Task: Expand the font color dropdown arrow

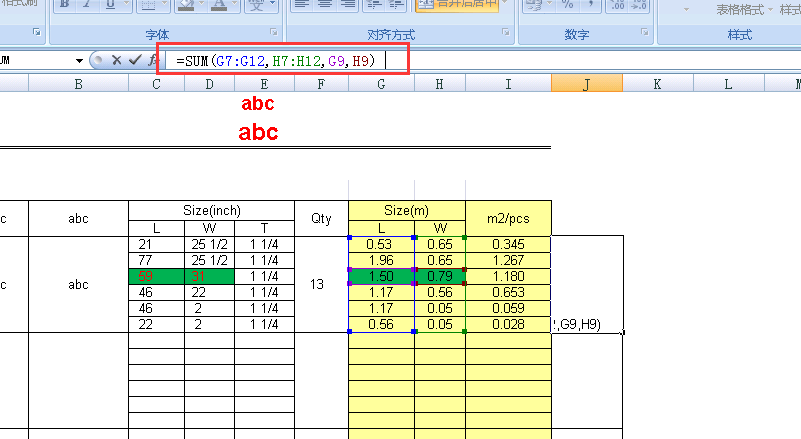Action: point(236,5)
